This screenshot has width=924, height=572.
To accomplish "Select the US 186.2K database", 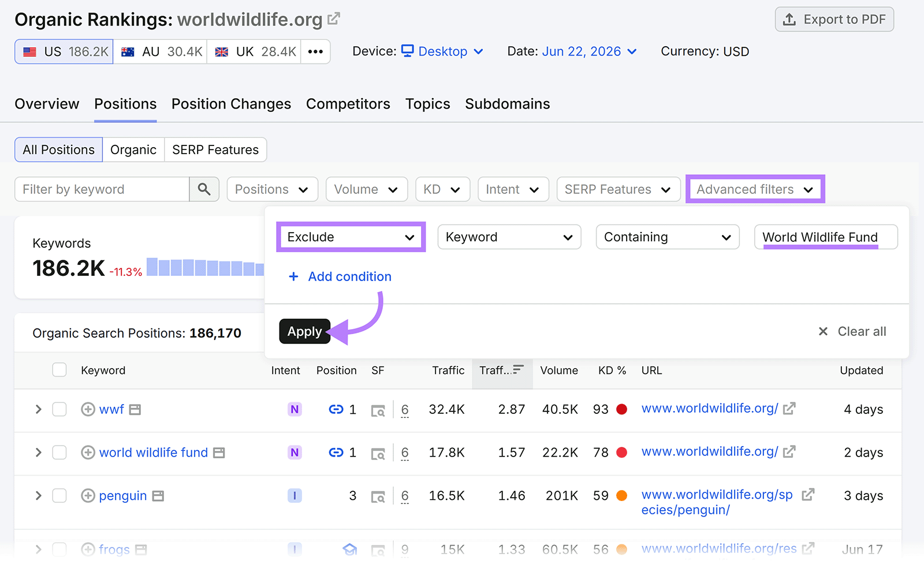I will pyautogui.click(x=64, y=51).
